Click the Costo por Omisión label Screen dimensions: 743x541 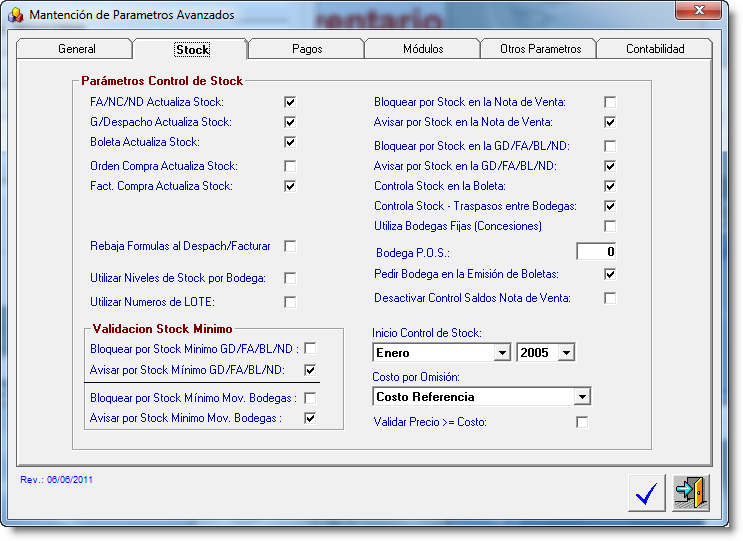pyautogui.click(x=416, y=377)
